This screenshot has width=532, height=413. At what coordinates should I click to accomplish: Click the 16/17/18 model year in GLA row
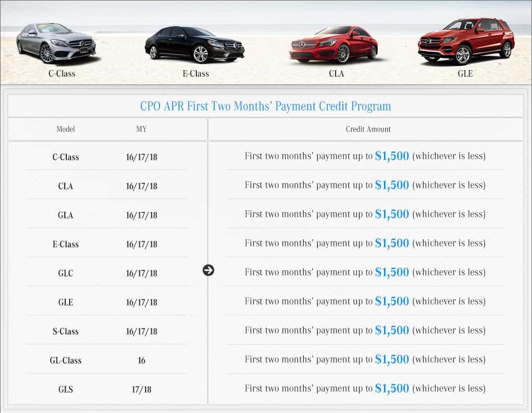[142, 215]
